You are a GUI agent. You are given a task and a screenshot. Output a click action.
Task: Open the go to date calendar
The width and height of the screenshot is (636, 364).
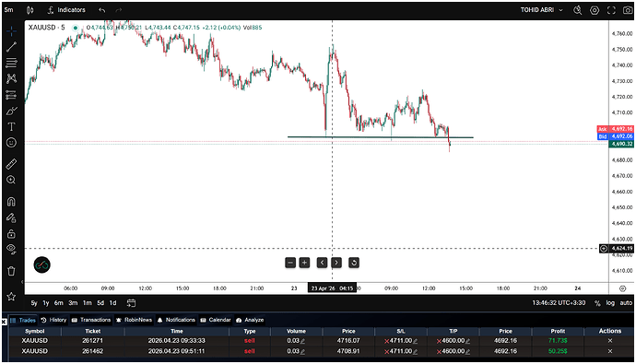(131, 303)
